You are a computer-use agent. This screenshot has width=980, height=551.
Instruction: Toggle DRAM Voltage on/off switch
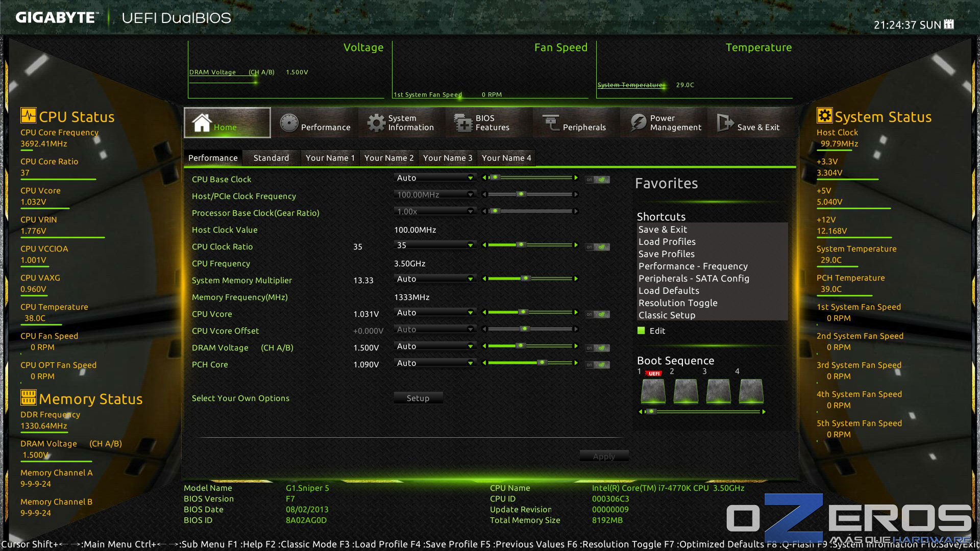[x=597, y=348]
